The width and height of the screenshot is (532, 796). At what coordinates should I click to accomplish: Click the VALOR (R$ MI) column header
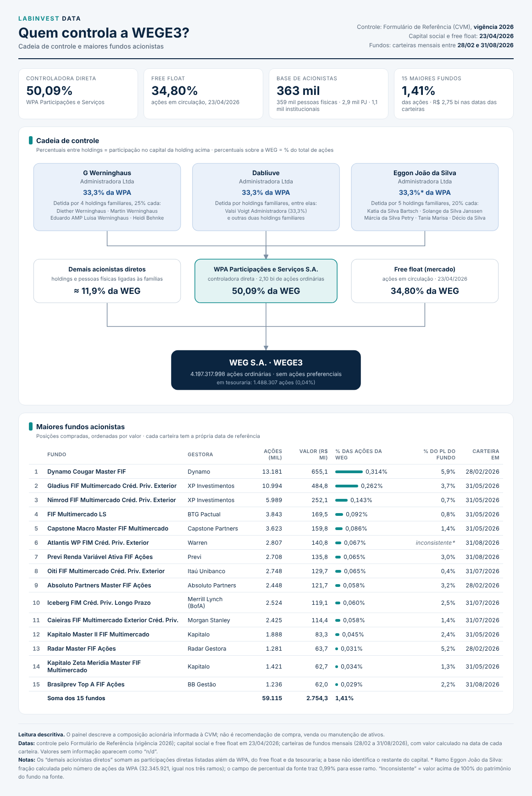tap(314, 454)
